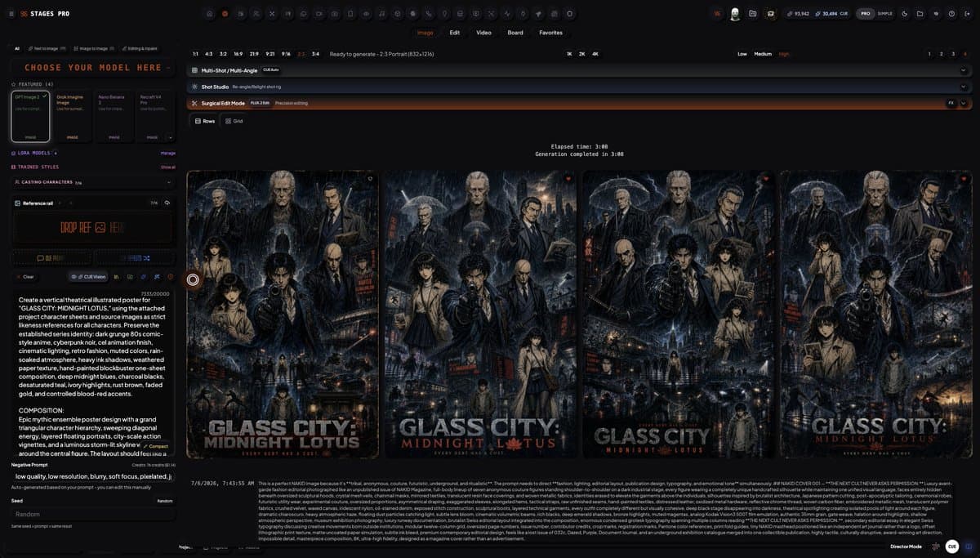The width and height of the screenshot is (980, 558).
Task: Expand Casting Characters section
Action: (94, 182)
